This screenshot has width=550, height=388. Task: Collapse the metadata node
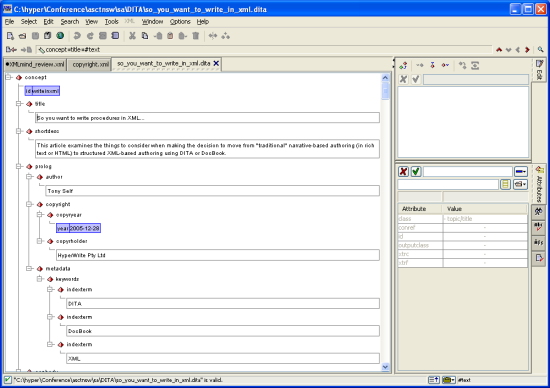[x=29, y=269]
